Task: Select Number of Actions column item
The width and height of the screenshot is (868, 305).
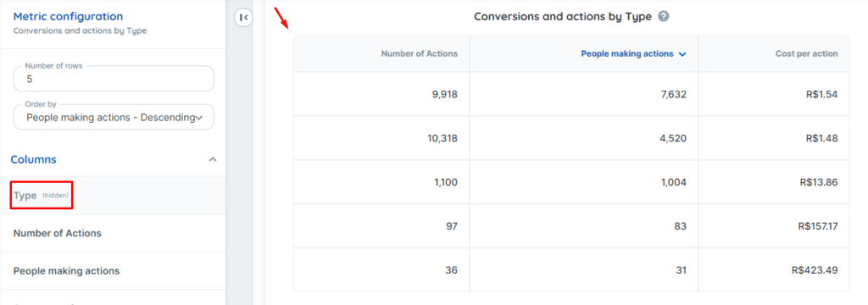Action: [x=114, y=233]
